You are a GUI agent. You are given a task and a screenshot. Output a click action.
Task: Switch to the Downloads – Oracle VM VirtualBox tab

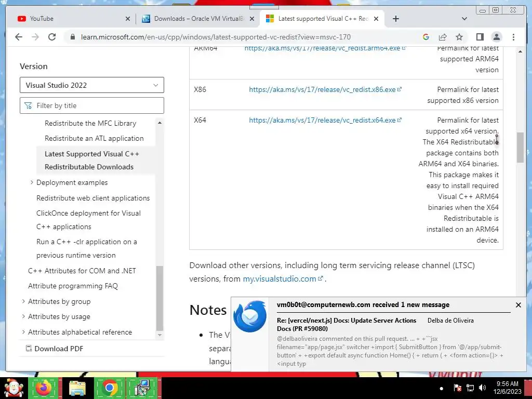click(198, 19)
